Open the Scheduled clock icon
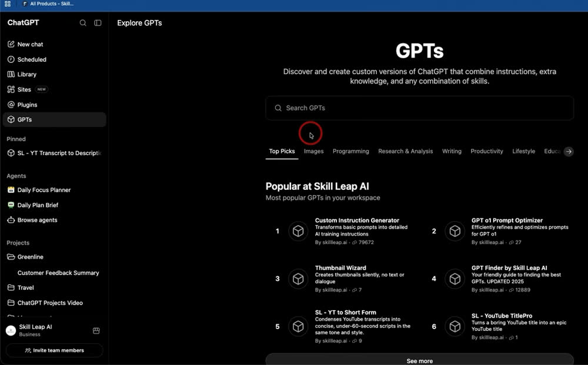The height and width of the screenshot is (365, 588). [x=11, y=59]
